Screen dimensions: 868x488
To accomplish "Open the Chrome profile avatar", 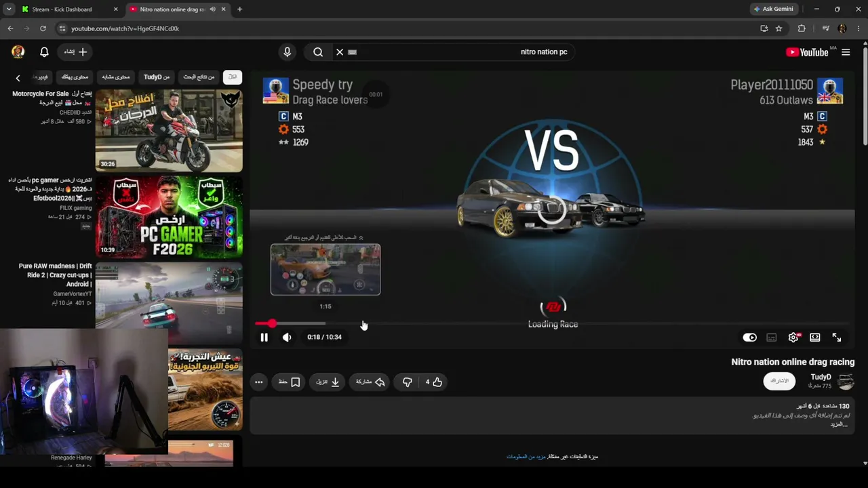I will tap(842, 28).
